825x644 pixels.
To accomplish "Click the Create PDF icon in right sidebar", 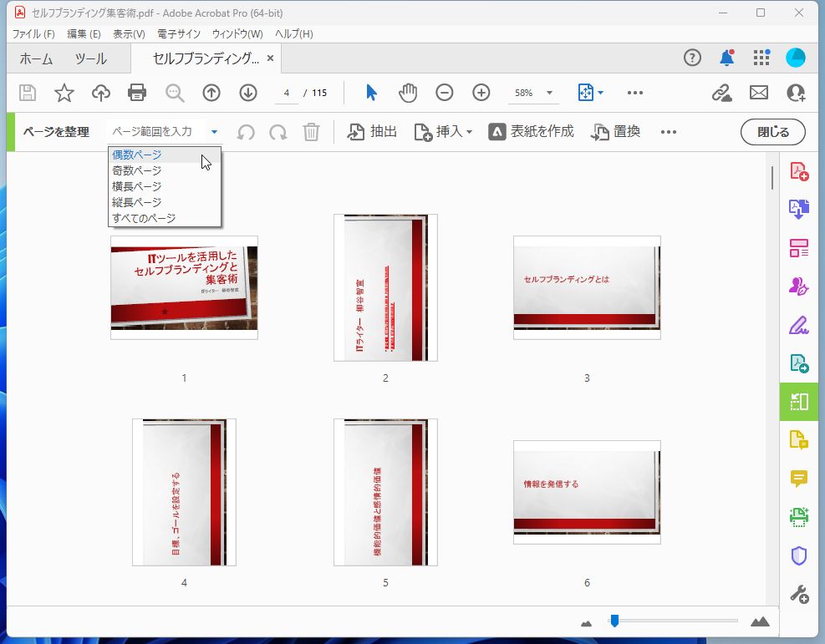I will pyautogui.click(x=800, y=170).
